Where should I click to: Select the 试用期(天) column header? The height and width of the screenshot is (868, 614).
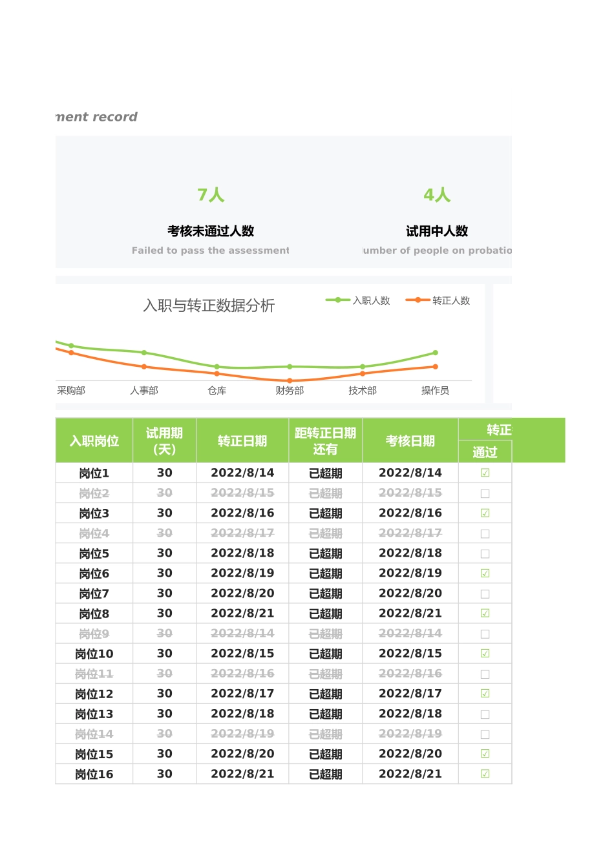[x=164, y=441]
